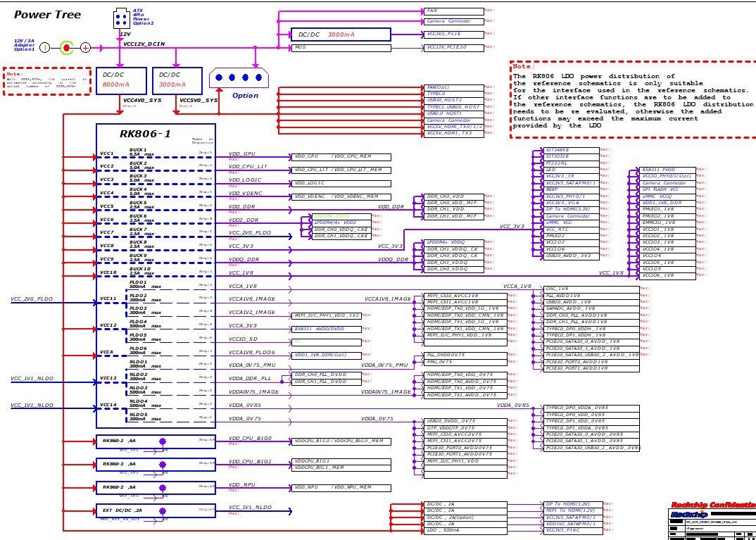
Task: Click the adapter plus polarity circle
Action: pyautogui.click(x=85, y=47)
